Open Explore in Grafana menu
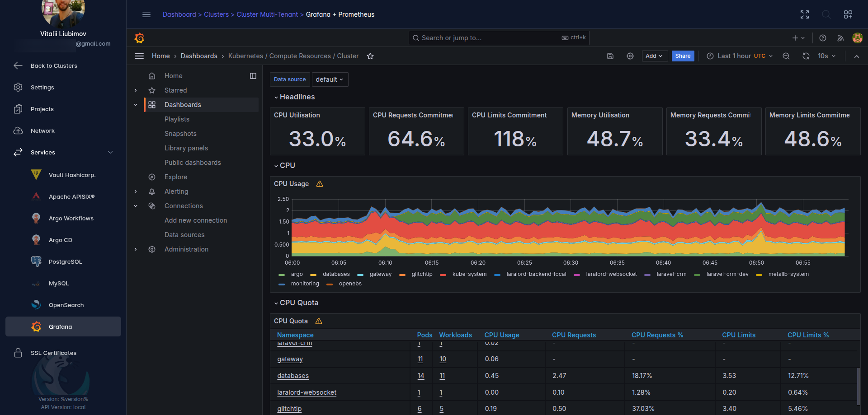This screenshot has height=415, width=868. click(x=176, y=177)
